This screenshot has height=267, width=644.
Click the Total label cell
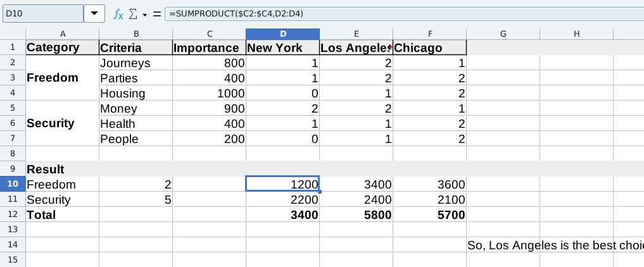63,214
